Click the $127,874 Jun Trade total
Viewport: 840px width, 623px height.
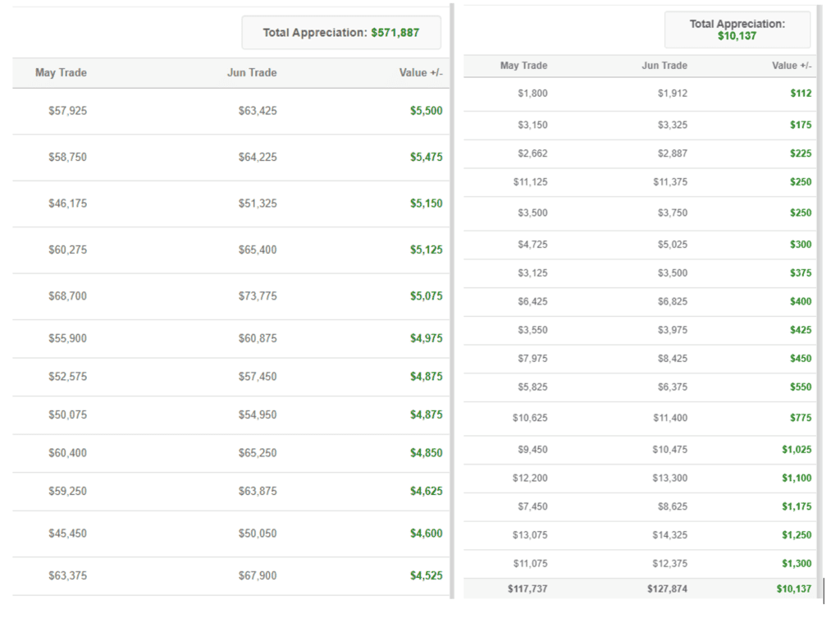[x=667, y=589]
